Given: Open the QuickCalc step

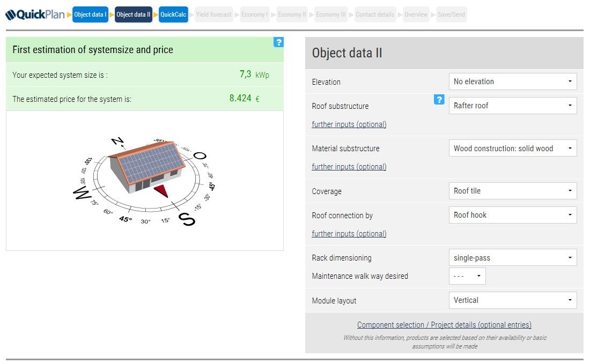Looking at the screenshot, I should click(173, 14).
